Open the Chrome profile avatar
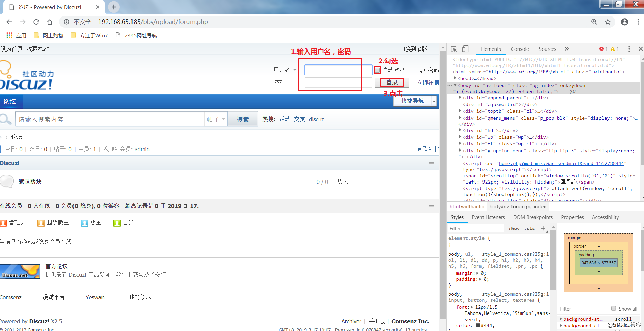Image resolution: width=644 pixels, height=331 pixels. (624, 22)
